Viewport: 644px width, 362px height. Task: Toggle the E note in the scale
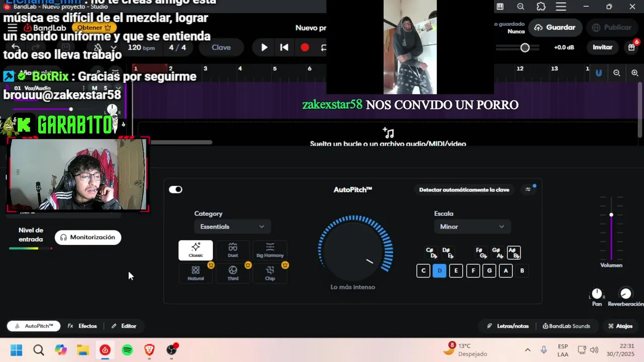tap(456, 270)
